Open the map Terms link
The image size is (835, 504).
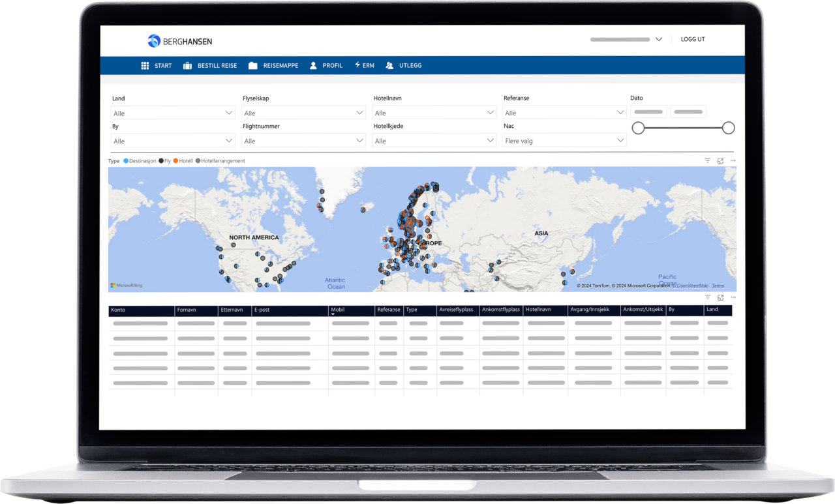(718, 286)
